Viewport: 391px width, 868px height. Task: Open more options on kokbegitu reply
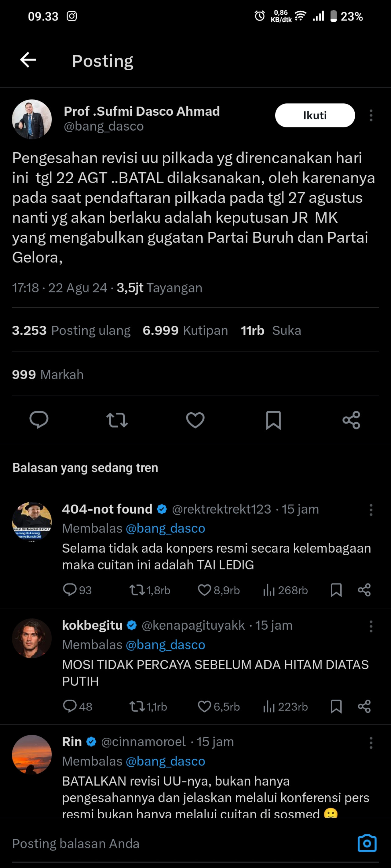pos(371,626)
